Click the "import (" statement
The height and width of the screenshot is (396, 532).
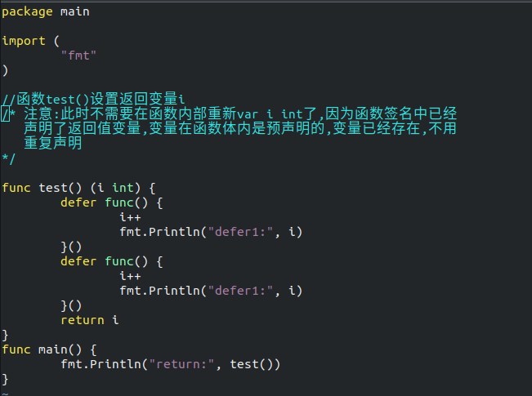click(31, 41)
